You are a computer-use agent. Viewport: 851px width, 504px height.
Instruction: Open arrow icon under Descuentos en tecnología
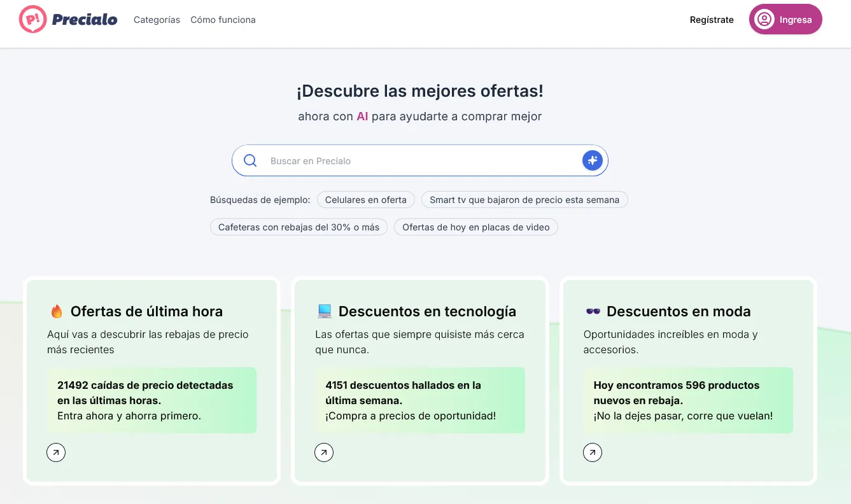click(x=324, y=452)
